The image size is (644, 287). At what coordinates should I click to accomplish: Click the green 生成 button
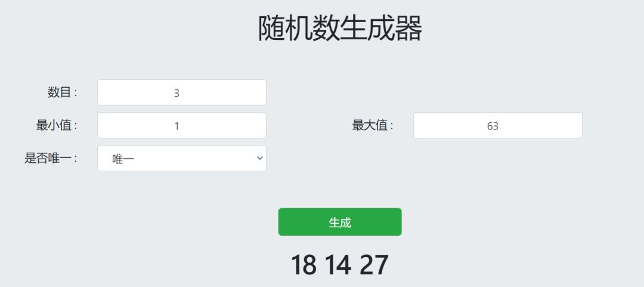(x=340, y=222)
